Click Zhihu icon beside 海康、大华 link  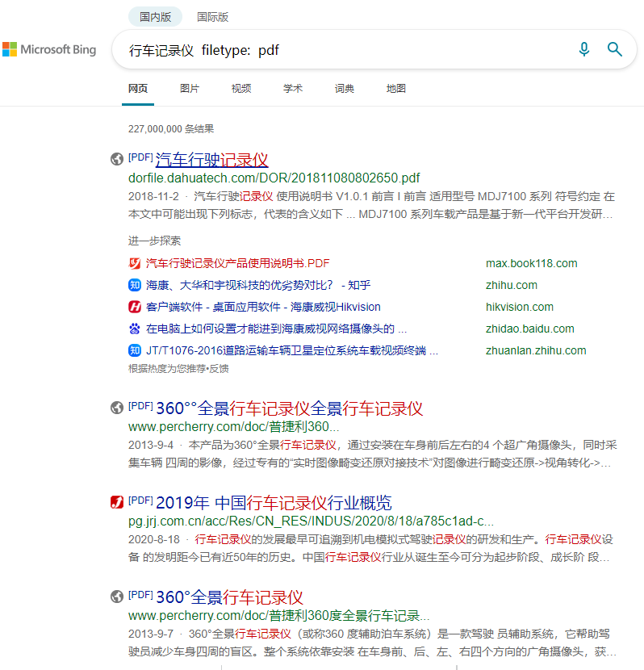coord(135,285)
